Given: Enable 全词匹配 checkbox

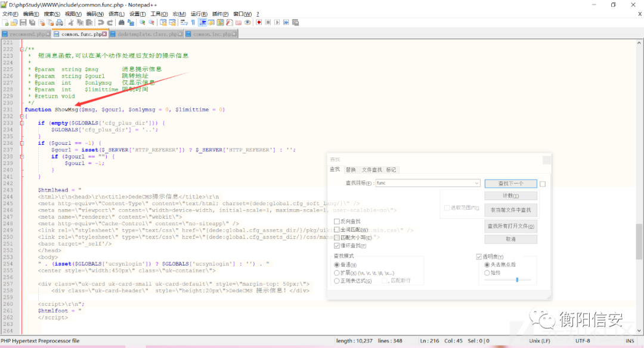Looking at the screenshot, I should tap(337, 230).
